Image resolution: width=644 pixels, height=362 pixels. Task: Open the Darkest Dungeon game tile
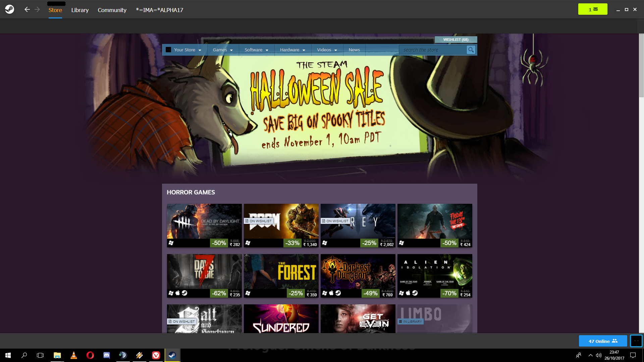(358, 276)
